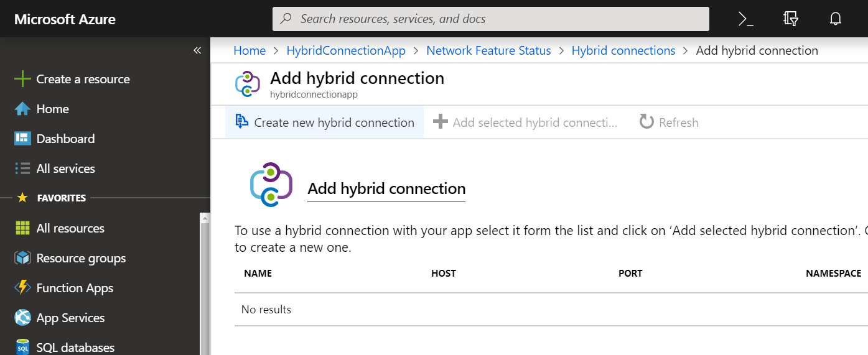Screen dimensions: 868x355
Task: Open App Services favorite
Action: [x=70, y=318]
